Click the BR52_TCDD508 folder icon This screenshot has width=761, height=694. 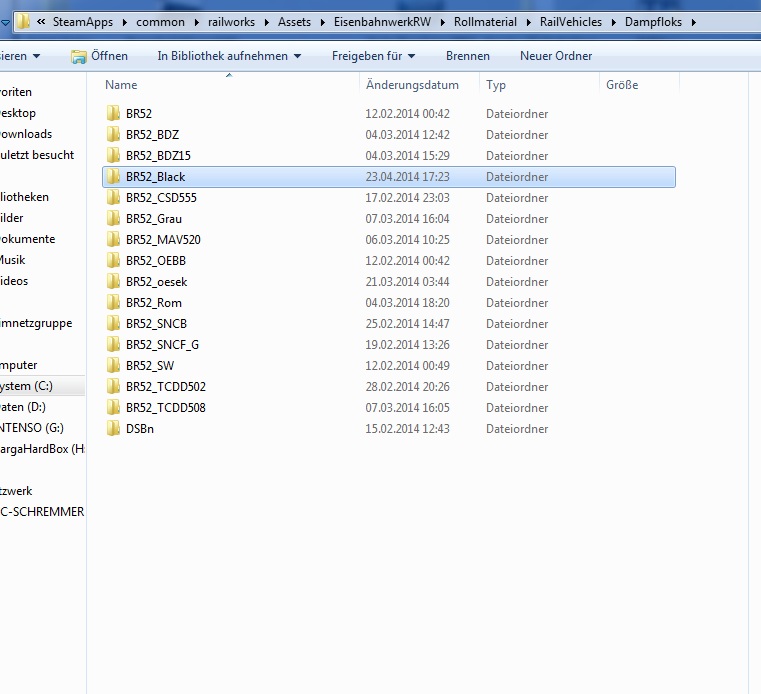coord(113,407)
